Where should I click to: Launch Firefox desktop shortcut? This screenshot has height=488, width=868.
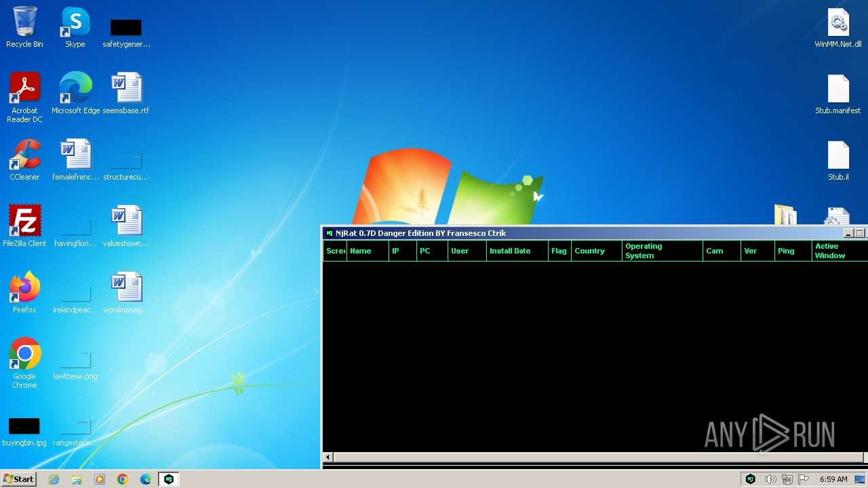pyautogui.click(x=24, y=293)
